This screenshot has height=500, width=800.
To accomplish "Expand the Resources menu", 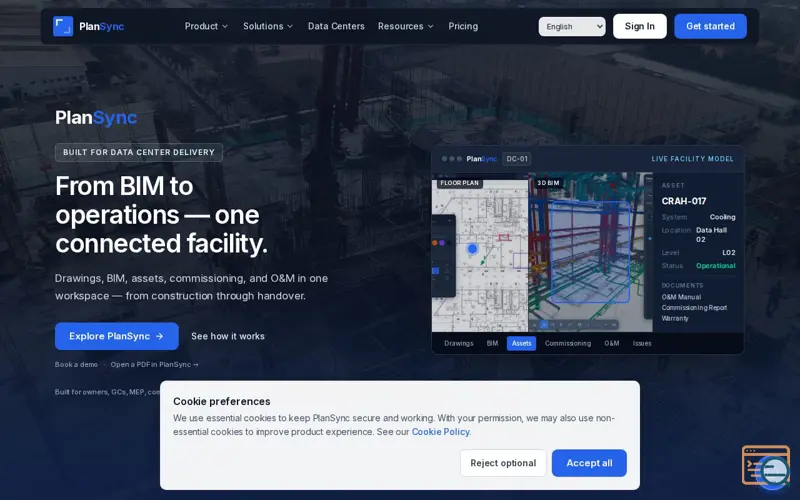I will (x=406, y=26).
